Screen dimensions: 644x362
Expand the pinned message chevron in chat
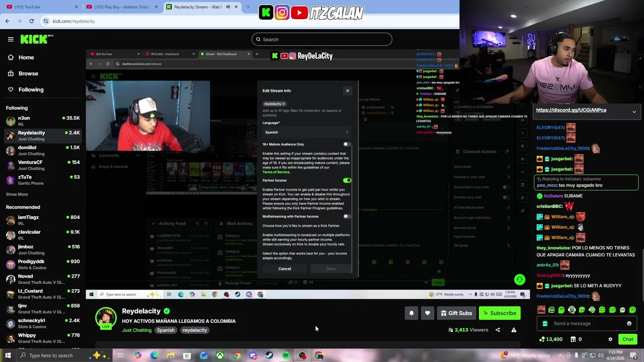click(x=634, y=112)
